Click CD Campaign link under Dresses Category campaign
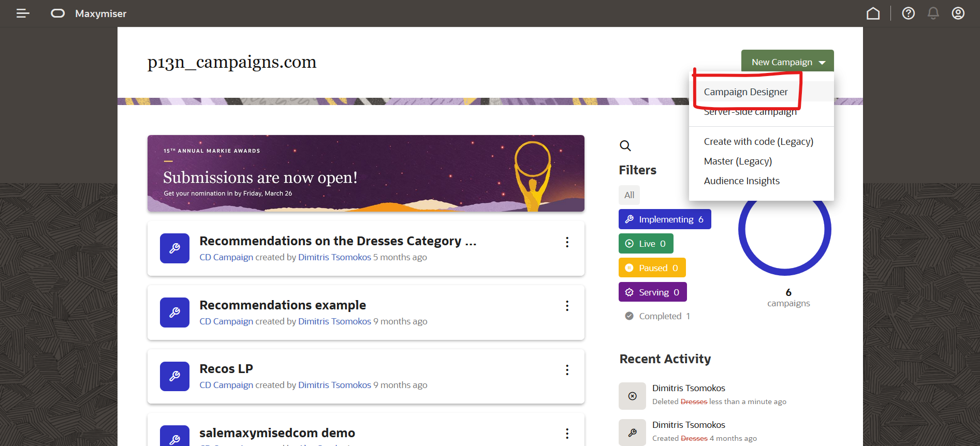 (x=226, y=257)
